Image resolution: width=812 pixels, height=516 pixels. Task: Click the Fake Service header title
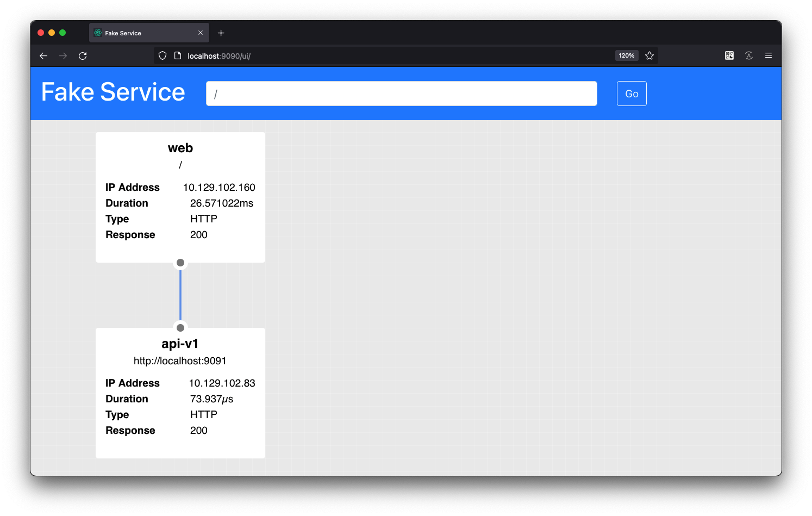pyautogui.click(x=113, y=92)
